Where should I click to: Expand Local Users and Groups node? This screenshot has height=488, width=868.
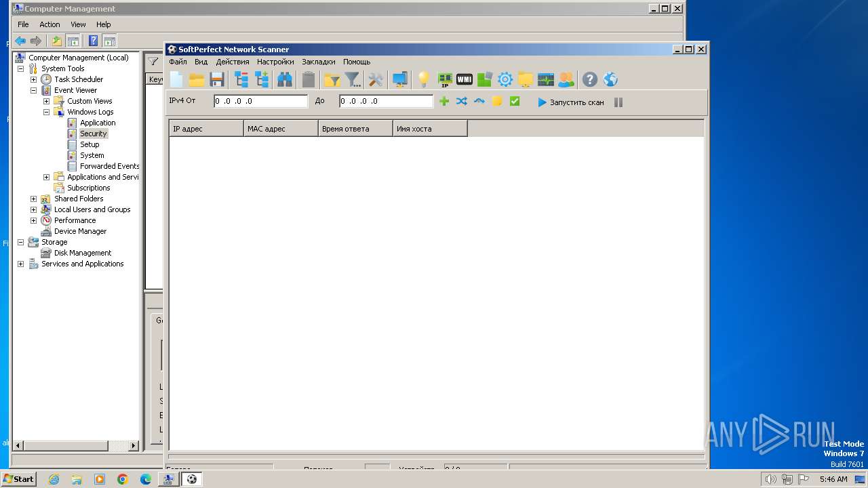tap(33, 209)
